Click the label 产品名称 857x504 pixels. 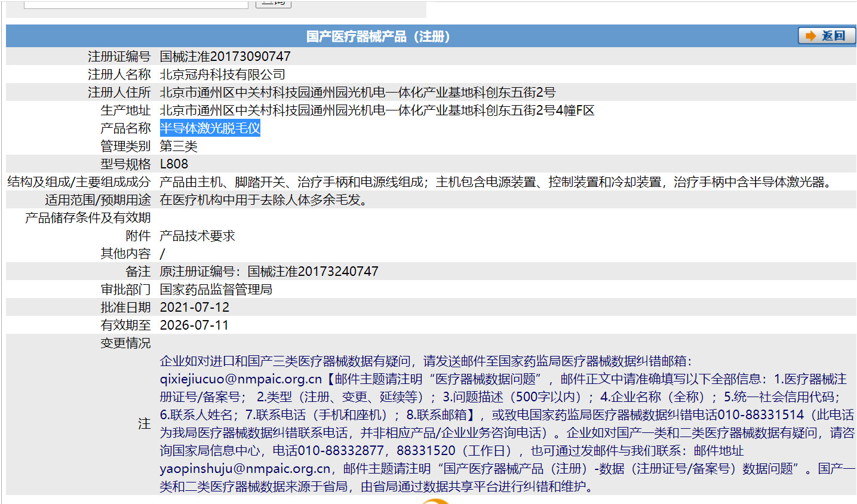click(x=125, y=128)
